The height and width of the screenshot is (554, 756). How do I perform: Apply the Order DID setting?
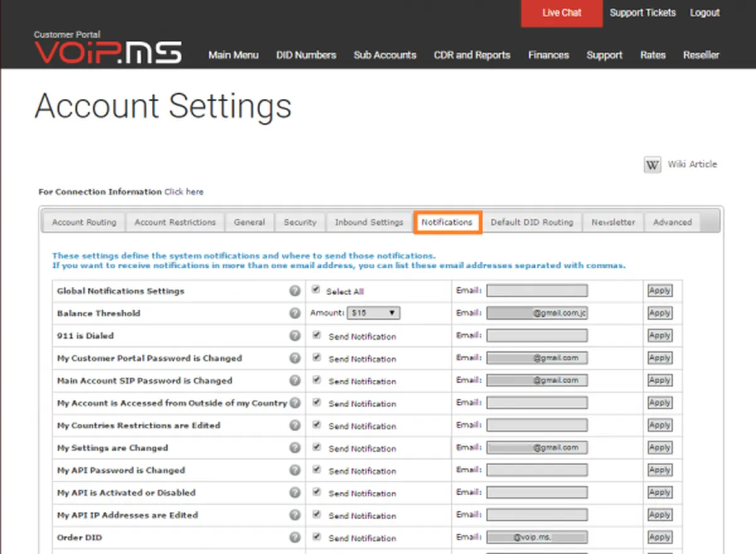[660, 538]
